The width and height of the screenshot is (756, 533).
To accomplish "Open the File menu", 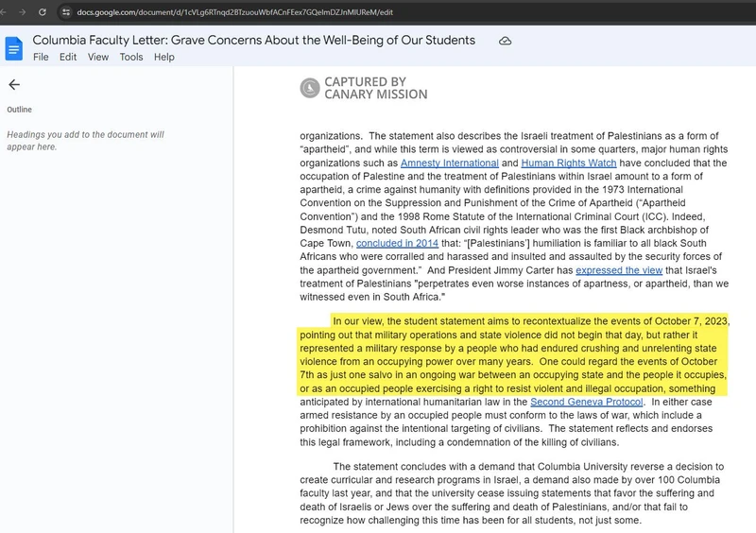I will click(41, 57).
